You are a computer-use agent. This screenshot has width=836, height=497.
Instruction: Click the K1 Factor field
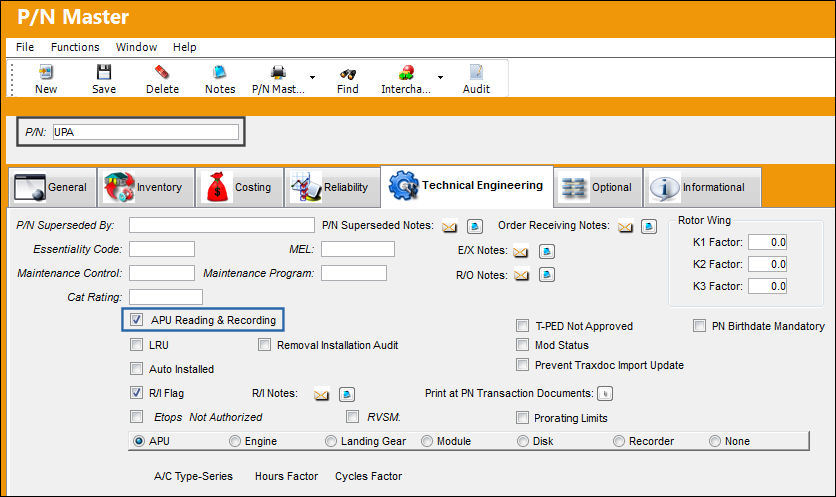pos(767,242)
